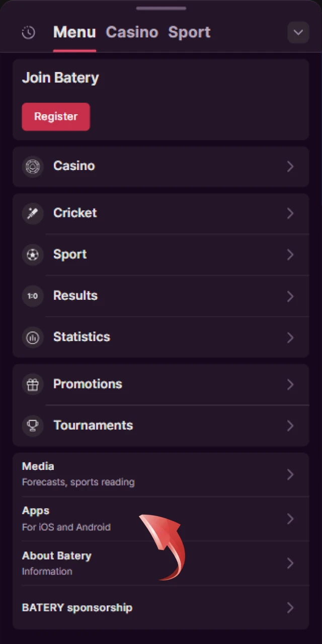Click the Cricket bat icon
This screenshot has width=322, height=644.
33,213
